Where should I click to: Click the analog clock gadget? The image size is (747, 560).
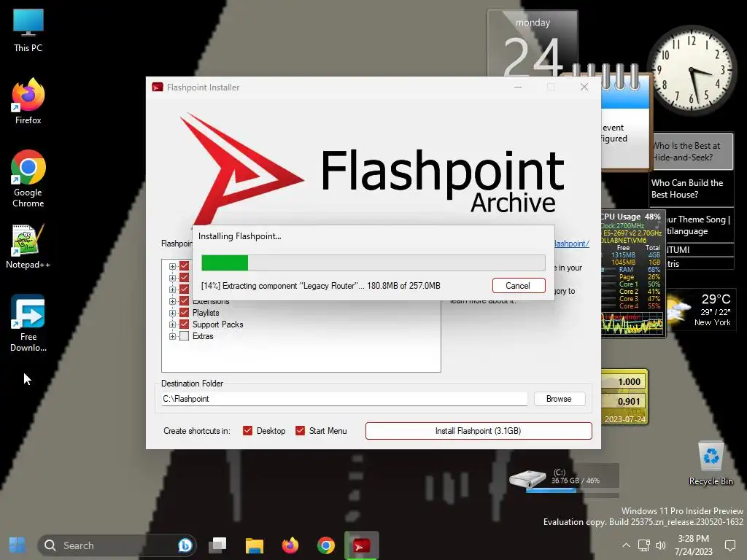(x=692, y=71)
